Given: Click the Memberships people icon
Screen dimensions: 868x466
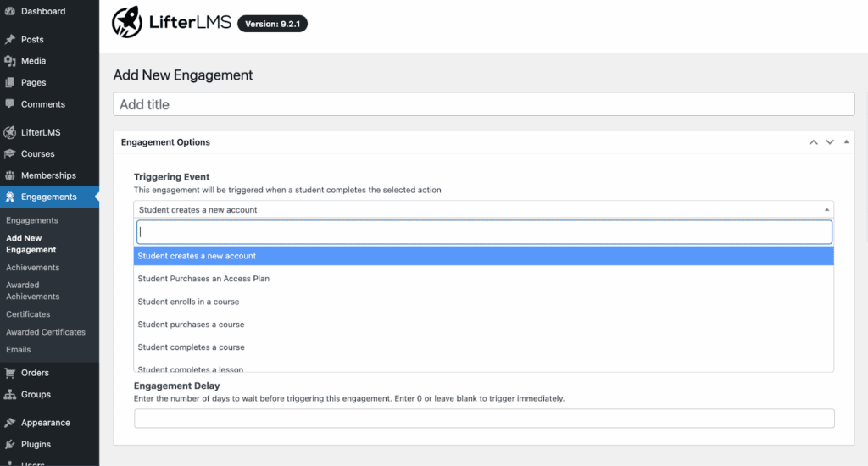Looking at the screenshot, I should [9, 175].
